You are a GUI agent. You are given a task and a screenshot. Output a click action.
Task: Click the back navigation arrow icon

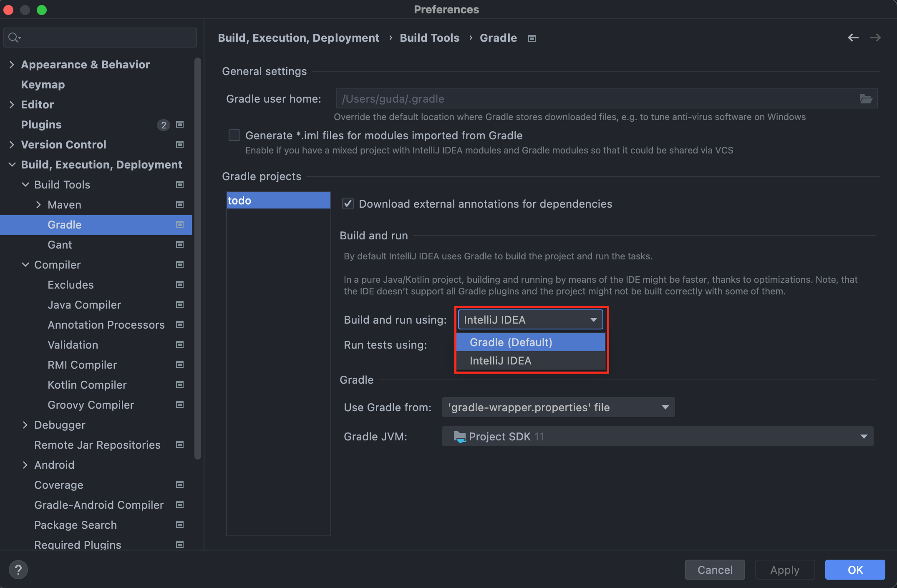pyautogui.click(x=853, y=38)
